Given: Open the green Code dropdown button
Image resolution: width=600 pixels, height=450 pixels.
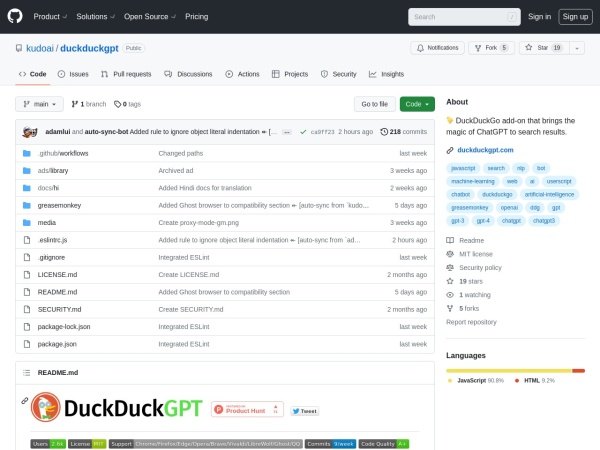Looking at the screenshot, I should click(417, 104).
